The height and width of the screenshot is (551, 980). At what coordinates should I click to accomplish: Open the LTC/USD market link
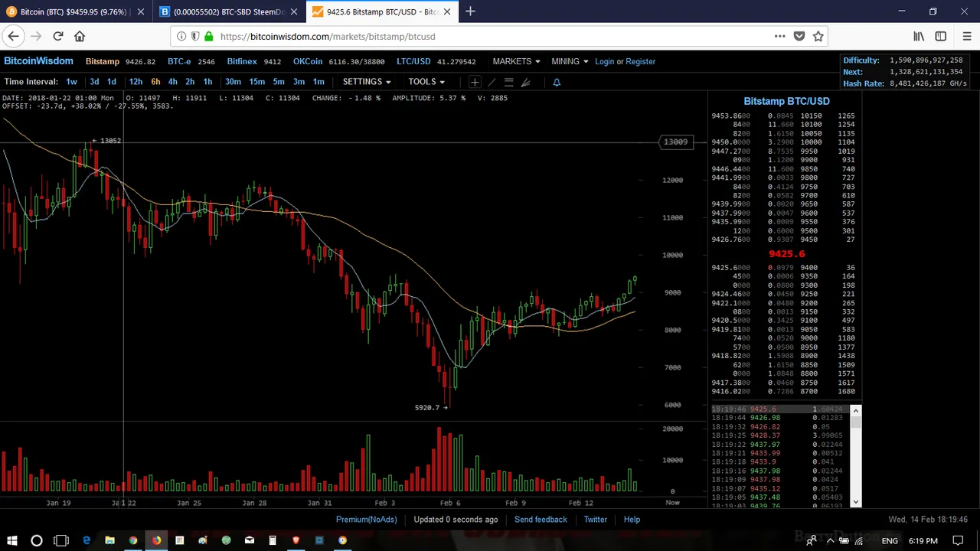413,61
